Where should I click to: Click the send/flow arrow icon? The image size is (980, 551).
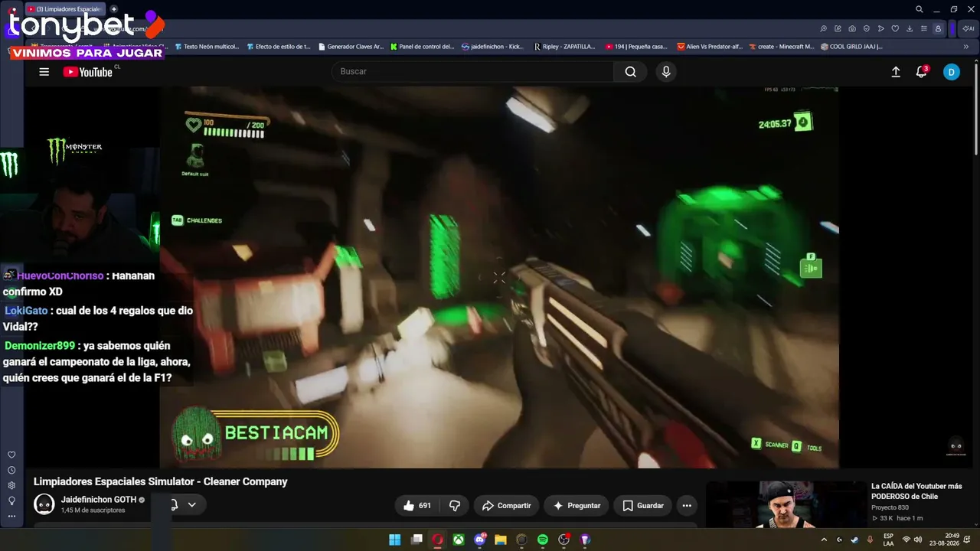pos(881,29)
